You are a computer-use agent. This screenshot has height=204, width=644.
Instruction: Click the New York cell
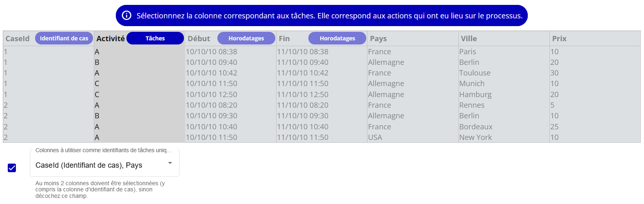tap(476, 137)
